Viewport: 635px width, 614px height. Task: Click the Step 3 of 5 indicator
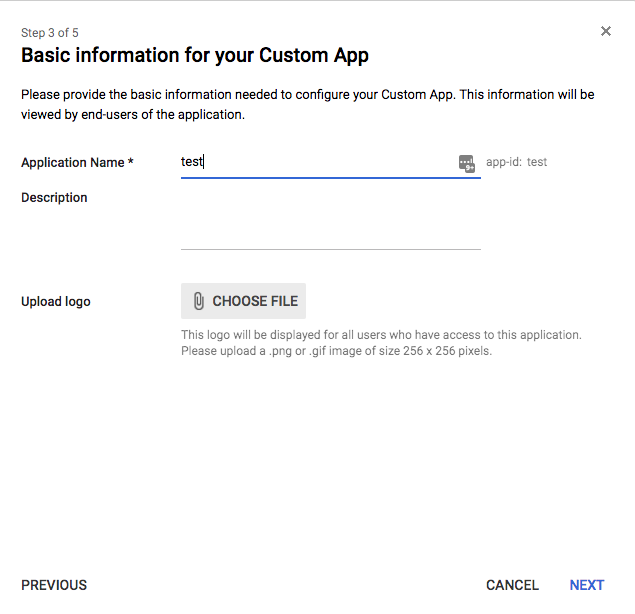tap(50, 33)
